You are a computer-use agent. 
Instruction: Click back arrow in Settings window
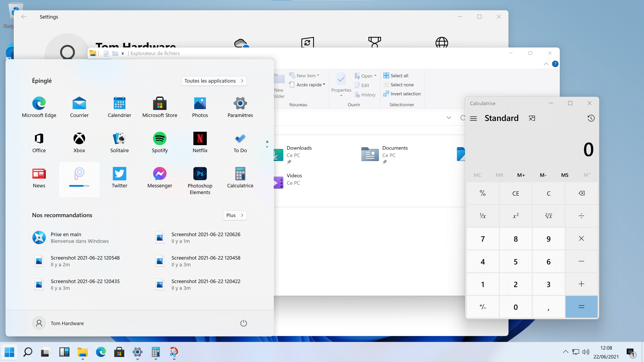point(24,17)
